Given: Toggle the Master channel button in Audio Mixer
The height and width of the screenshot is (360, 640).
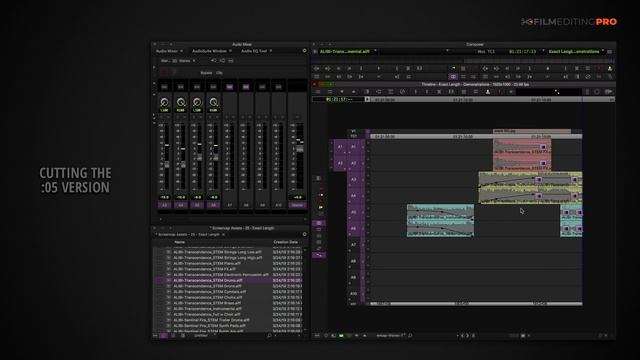Looking at the screenshot, I should (x=297, y=205).
